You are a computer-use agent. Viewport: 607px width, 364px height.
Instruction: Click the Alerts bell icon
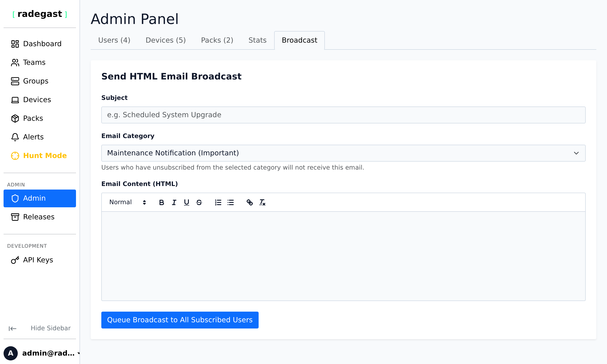(15, 137)
